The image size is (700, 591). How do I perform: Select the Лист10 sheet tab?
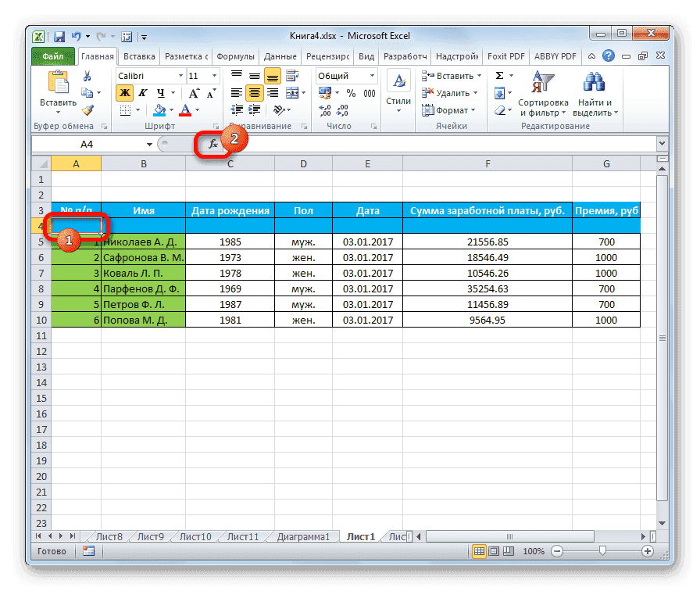coord(195,536)
